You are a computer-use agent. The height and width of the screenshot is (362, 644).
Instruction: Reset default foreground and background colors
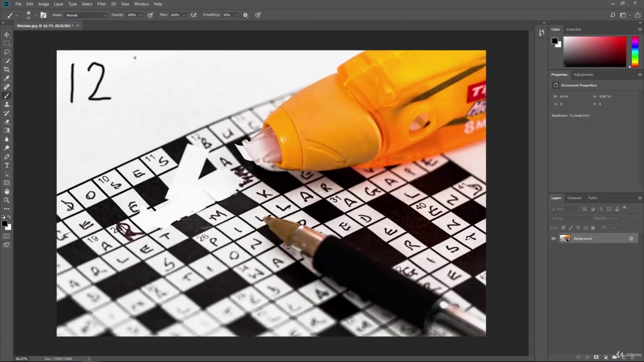coord(4,218)
